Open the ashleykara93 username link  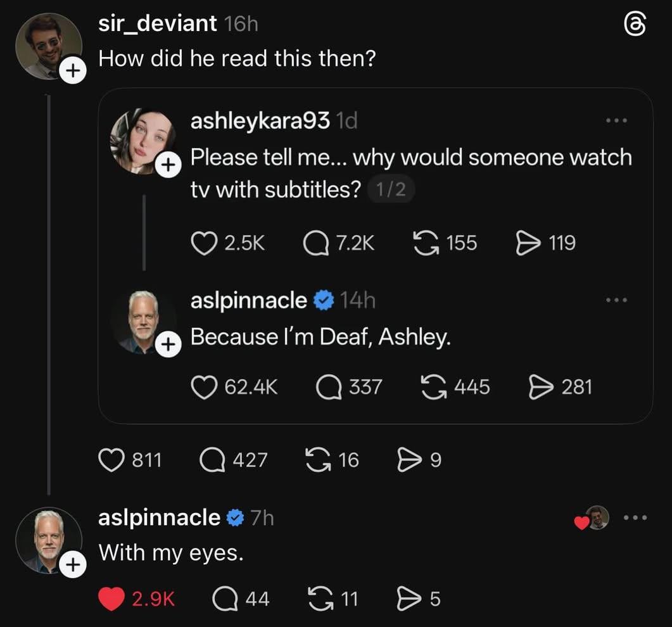(x=260, y=120)
